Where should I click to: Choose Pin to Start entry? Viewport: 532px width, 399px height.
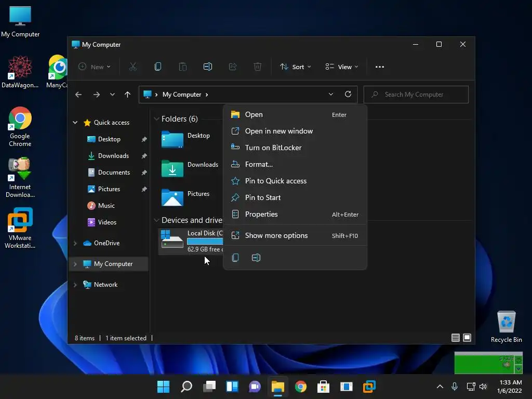point(295,198)
